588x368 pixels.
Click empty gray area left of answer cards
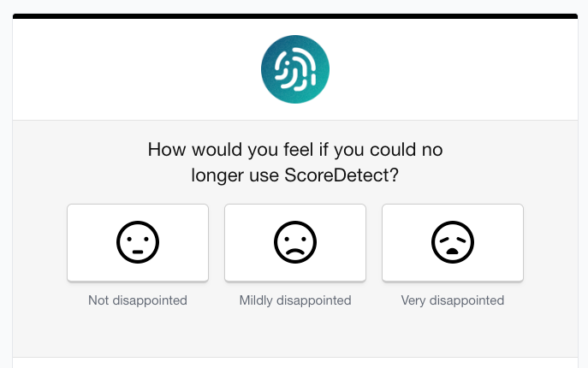coord(39,242)
